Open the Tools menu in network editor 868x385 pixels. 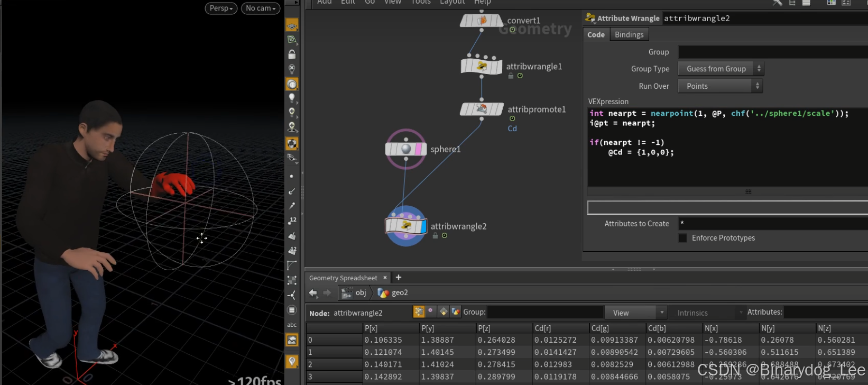coord(421,2)
